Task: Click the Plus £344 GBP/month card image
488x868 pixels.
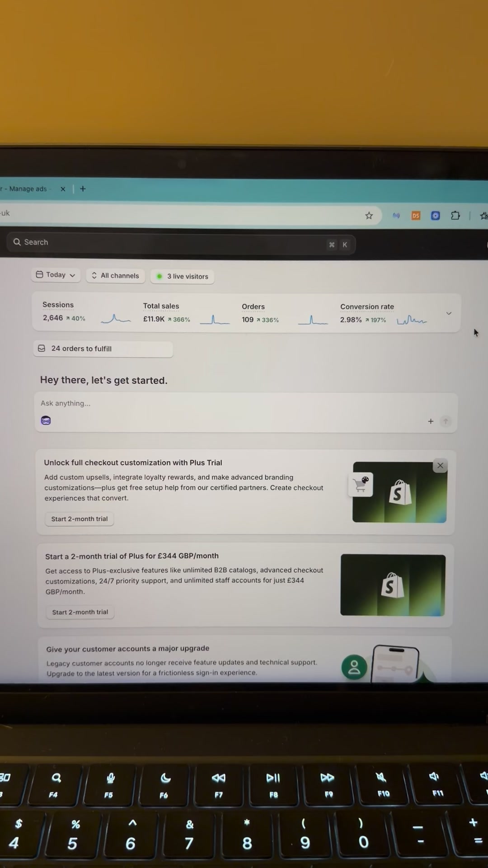Action: [x=393, y=585]
